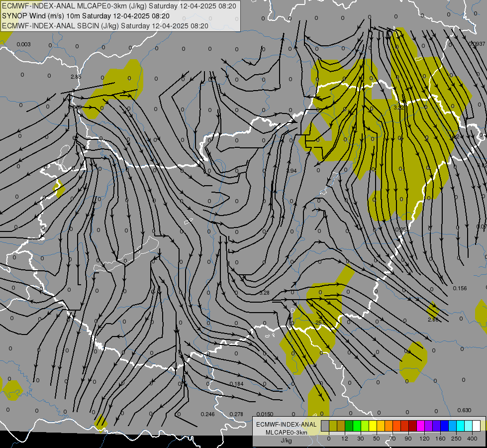Click legend scale label 12
Viewport: 487px width, 448px height.
[x=345, y=439]
